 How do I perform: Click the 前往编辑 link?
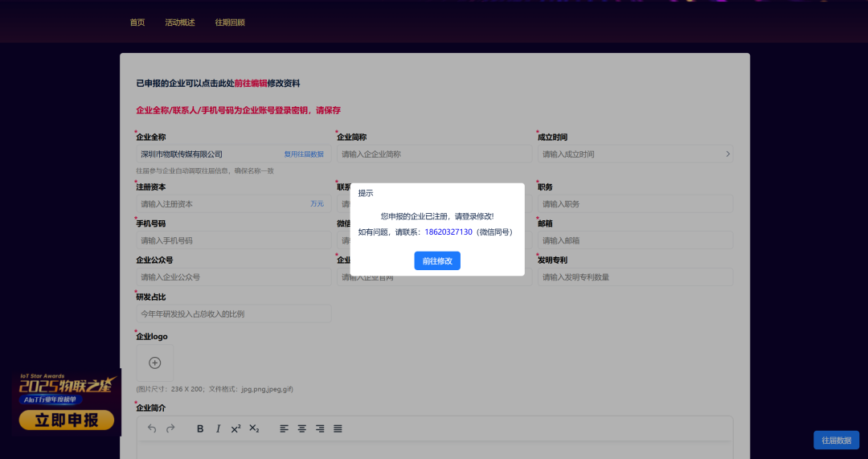[250, 84]
